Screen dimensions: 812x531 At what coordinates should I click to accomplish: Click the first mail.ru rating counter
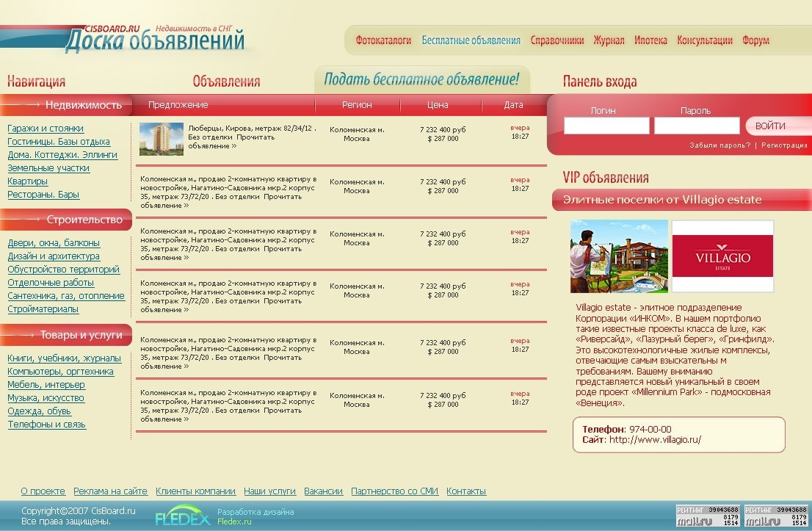tap(708, 516)
